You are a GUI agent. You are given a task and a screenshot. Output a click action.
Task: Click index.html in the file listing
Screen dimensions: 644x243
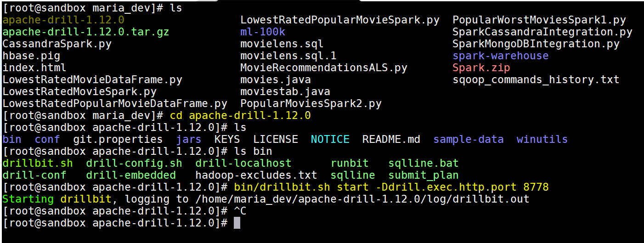pos(34,68)
